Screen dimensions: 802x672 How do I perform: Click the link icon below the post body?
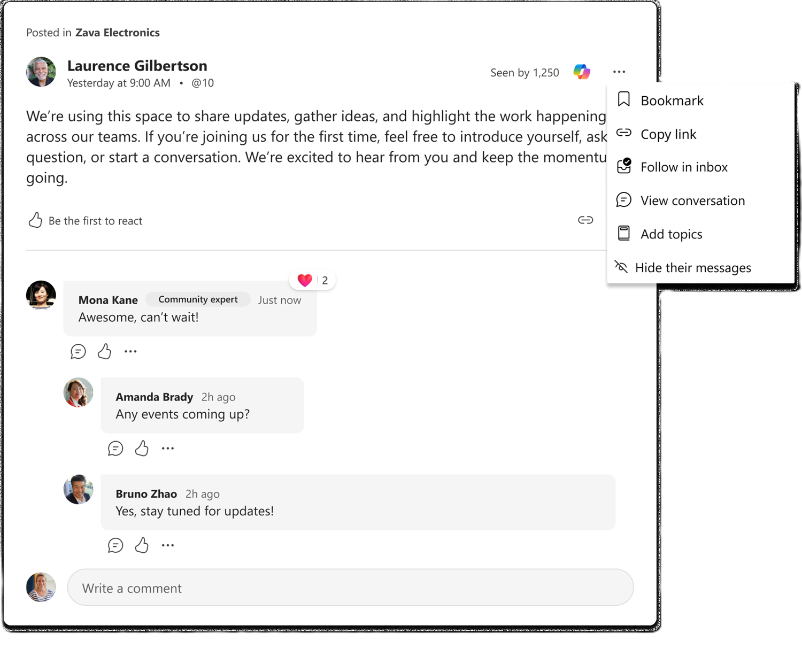[585, 220]
